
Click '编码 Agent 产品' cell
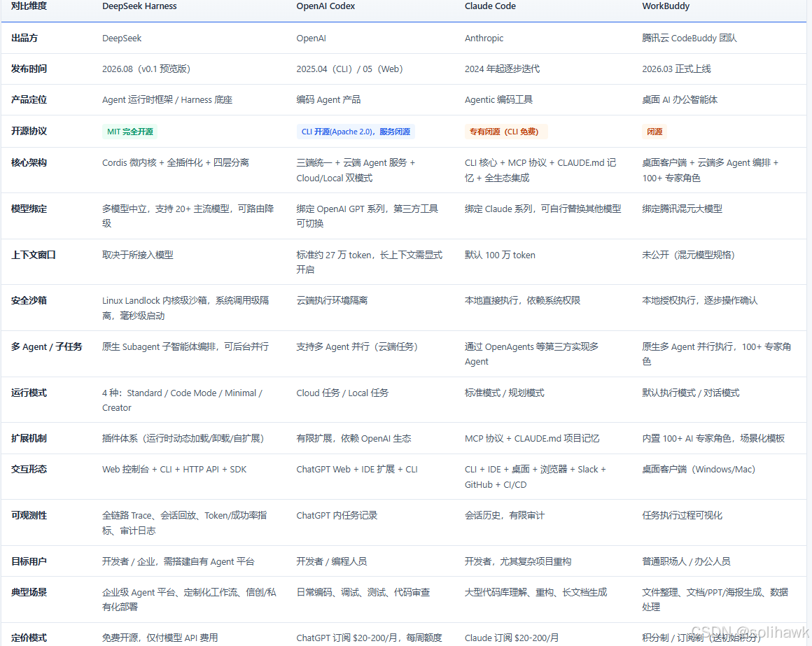point(328,100)
